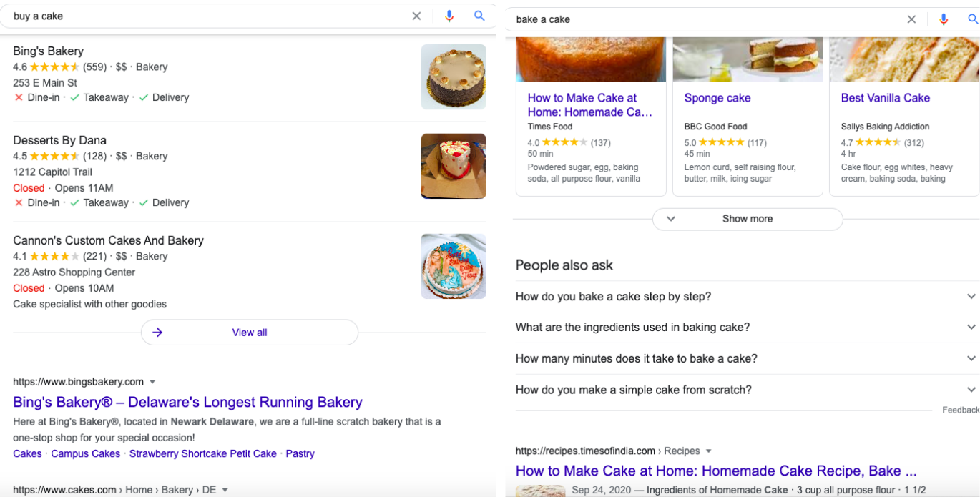View Bing's Bakery cake photo
The height and width of the screenshot is (497, 980).
tap(454, 77)
